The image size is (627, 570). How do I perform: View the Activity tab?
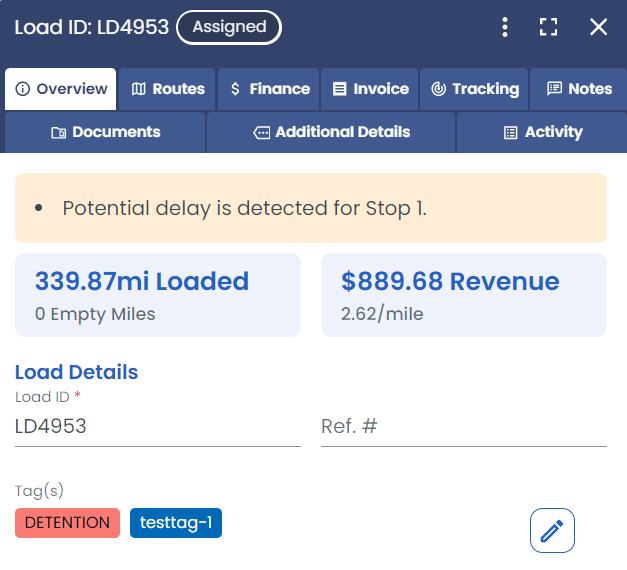pyautogui.click(x=542, y=132)
